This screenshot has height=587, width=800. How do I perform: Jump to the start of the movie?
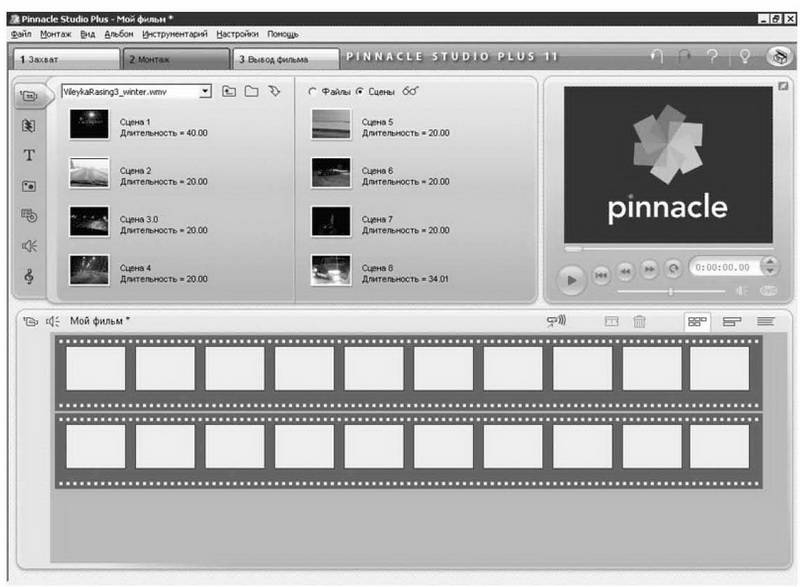coord(602,275)
